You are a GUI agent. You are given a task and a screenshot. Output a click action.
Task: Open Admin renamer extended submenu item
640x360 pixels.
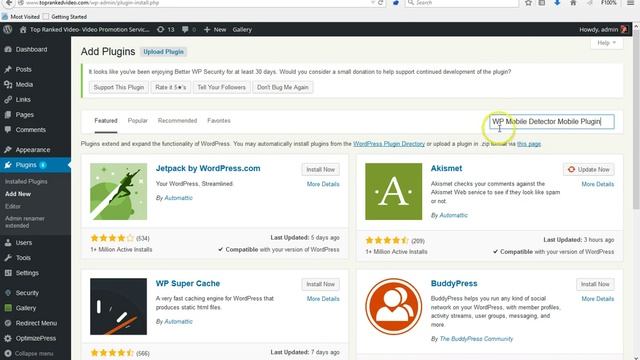pos(25,222)
